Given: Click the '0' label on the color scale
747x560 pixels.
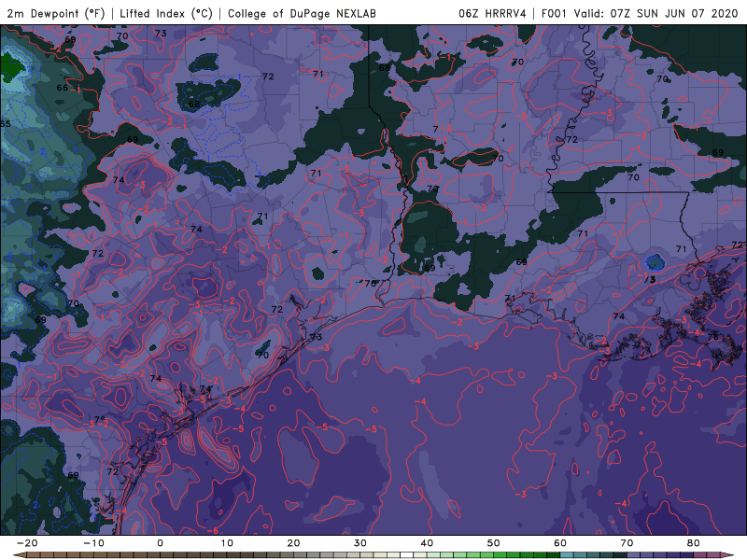Looking at the screenshot, I should (x=160, y=543).
